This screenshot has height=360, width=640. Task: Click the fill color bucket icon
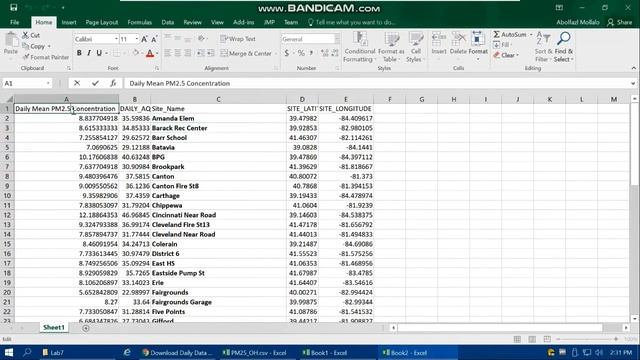[x=136, y=53]
